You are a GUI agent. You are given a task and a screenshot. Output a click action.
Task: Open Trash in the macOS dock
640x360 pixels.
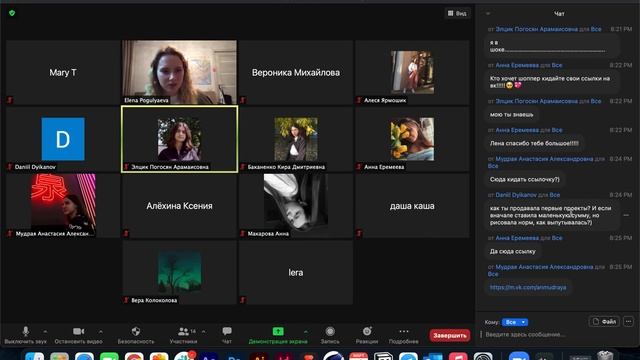[x=605, y=355]
